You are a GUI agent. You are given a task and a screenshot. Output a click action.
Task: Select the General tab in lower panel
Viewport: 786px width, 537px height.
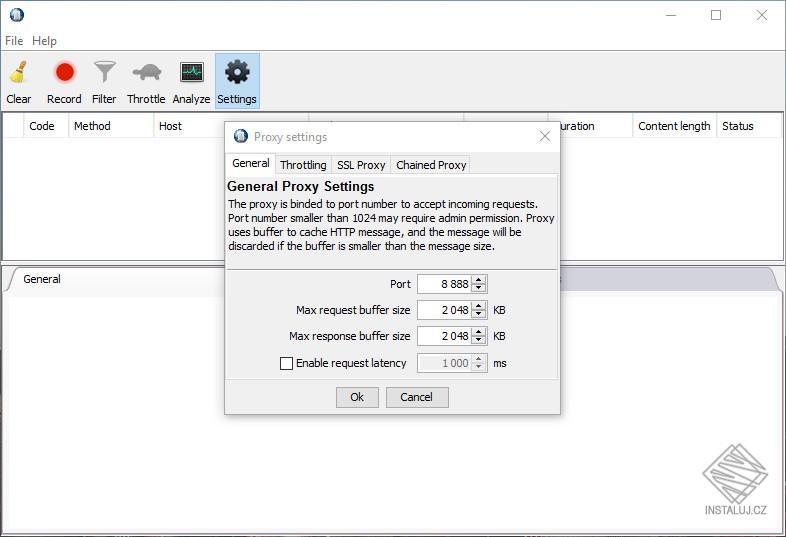point(42,279)
